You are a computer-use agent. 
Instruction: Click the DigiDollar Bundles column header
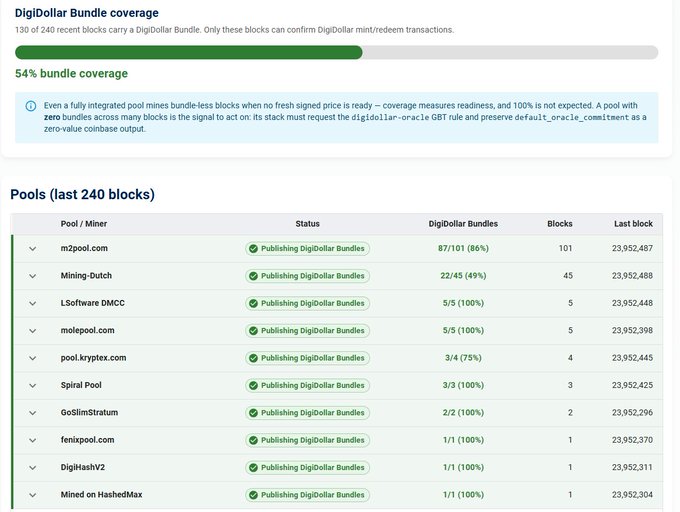[x=463, y=224]
